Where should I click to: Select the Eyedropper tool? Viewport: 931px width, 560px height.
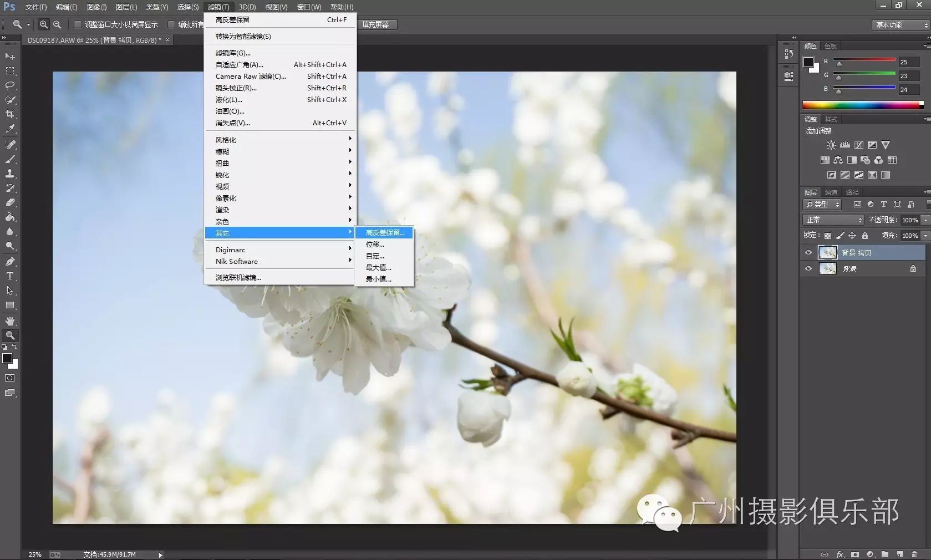coord(10,129)
